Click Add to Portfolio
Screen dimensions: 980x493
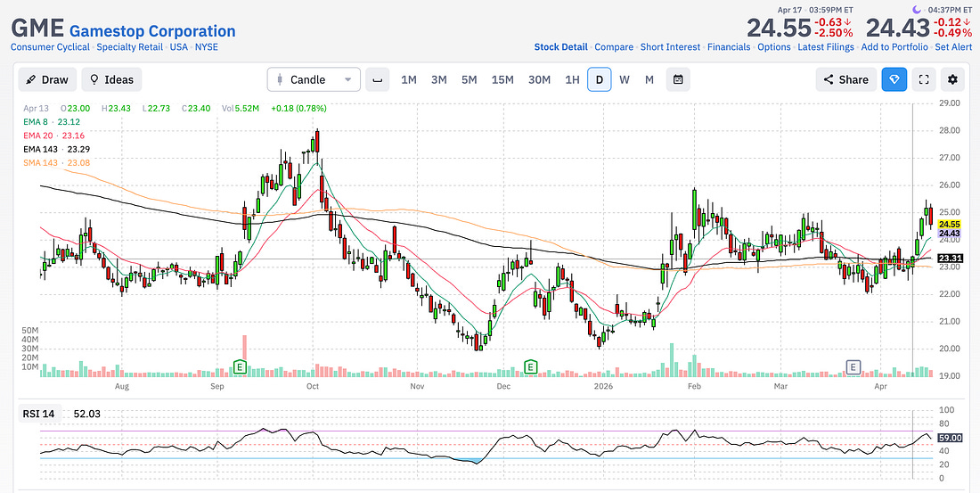(894, 47)
